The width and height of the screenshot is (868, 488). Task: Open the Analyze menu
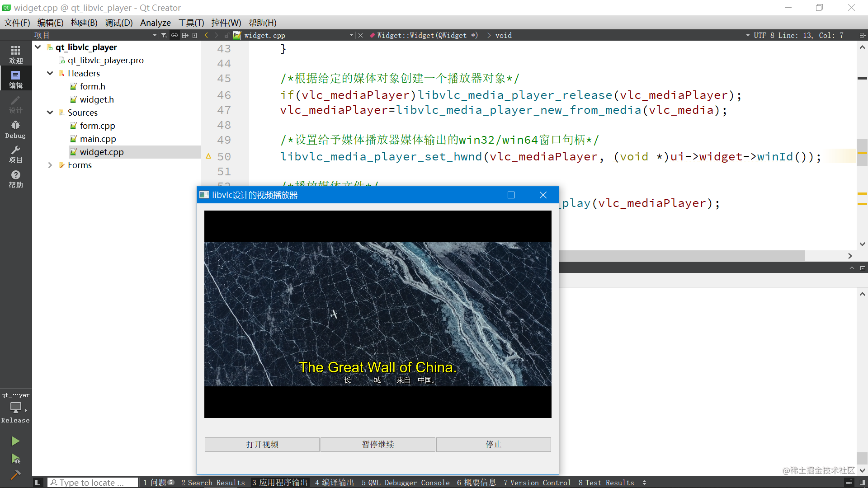[x=155, y=23]
